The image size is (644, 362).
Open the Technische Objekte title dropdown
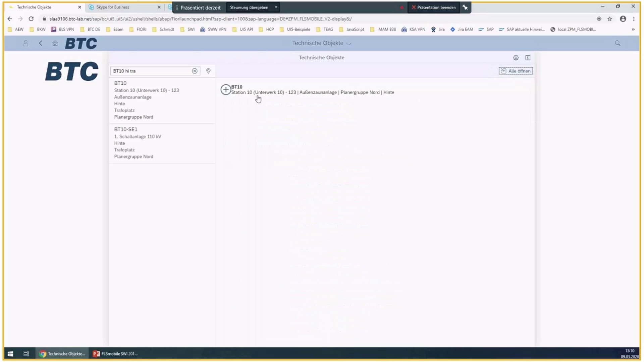349,44
